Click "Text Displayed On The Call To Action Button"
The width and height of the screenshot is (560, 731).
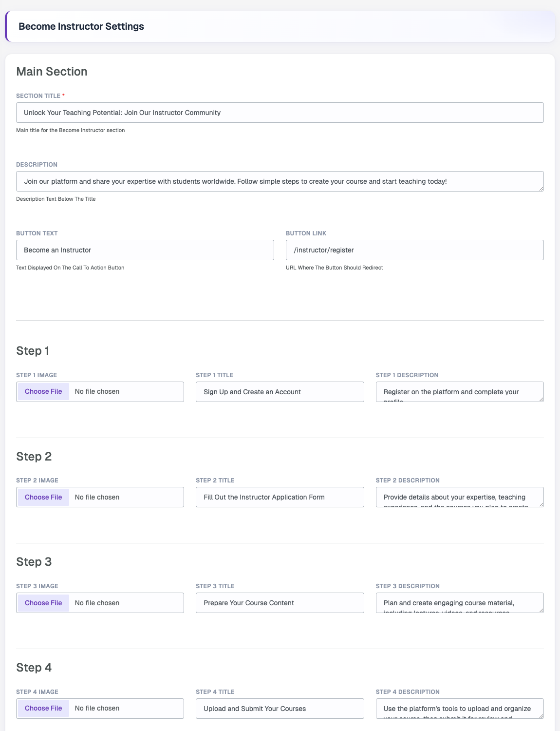click(70, 268)
